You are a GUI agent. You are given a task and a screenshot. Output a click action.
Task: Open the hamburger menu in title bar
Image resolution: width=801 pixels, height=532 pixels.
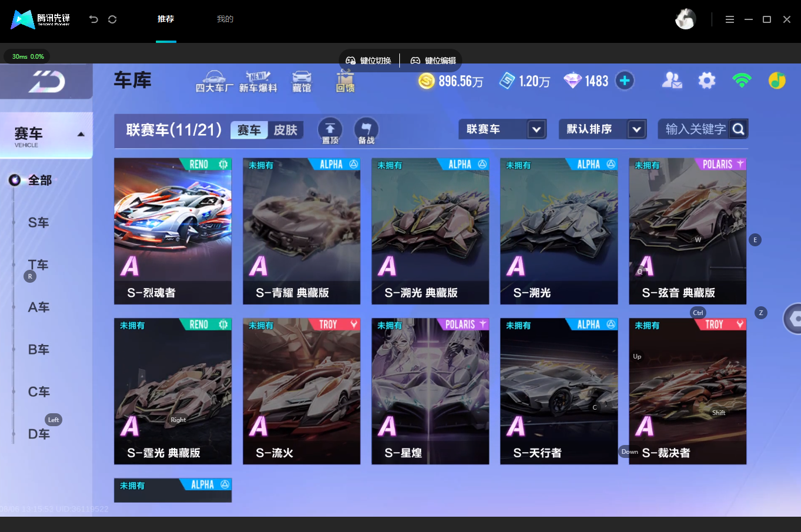(730, 19)
